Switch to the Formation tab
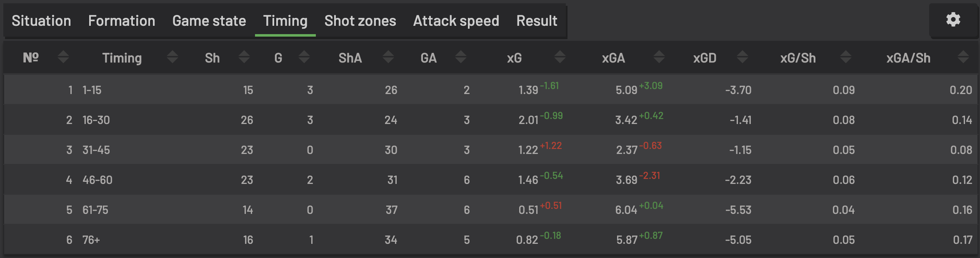980x258 pixels. pos(122,21)
